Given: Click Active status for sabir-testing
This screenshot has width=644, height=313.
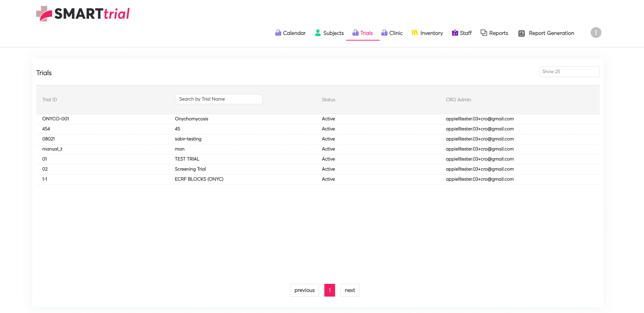Looking at the screenshot, I should [x=328, y=139].
